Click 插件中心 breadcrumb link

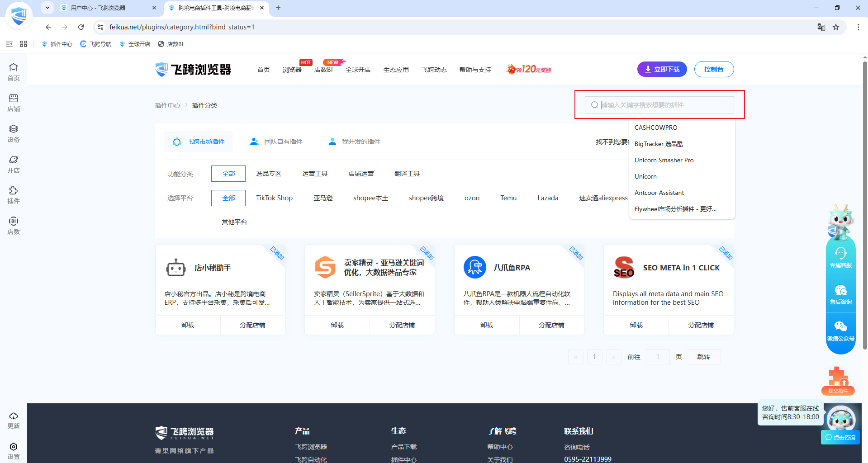pyautogui.click(x=167, y=105)
